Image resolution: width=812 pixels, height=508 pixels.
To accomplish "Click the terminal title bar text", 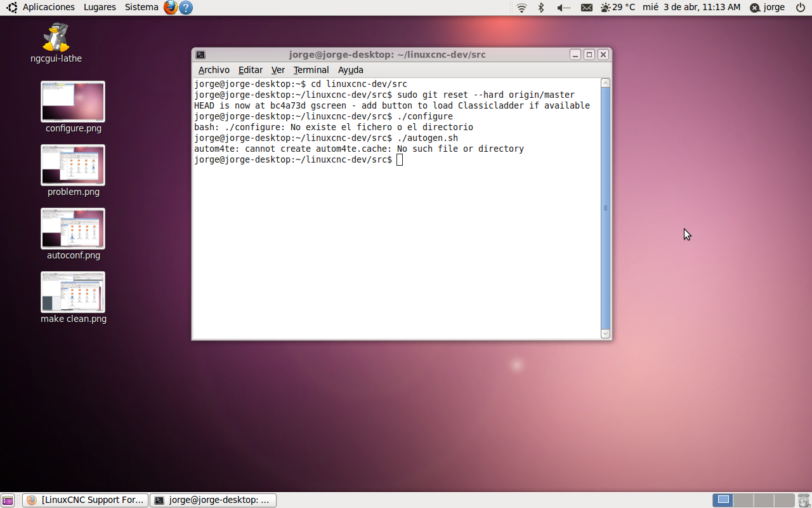I will tap(388, 55).
